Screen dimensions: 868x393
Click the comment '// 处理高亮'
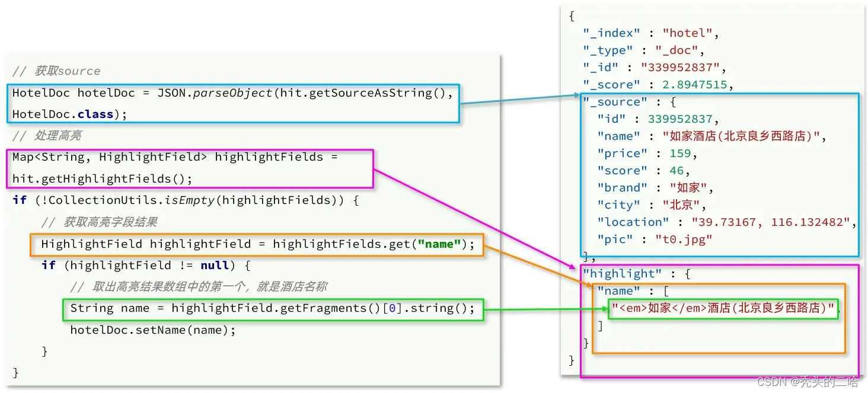pyautogui.click(x=47, y=136)
